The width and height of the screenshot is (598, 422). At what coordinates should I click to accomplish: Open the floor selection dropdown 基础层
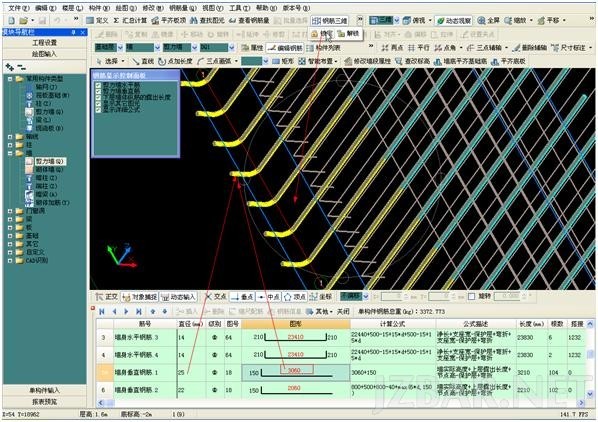[x=120, y=48]
